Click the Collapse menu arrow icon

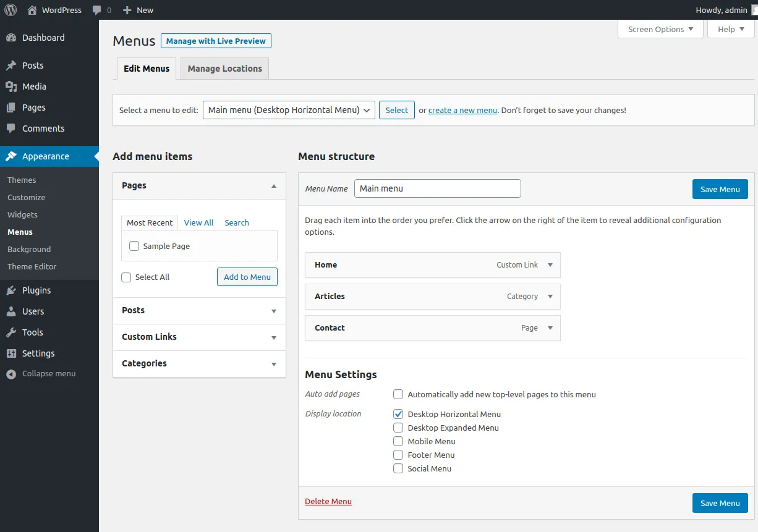(x=11, y=374)
